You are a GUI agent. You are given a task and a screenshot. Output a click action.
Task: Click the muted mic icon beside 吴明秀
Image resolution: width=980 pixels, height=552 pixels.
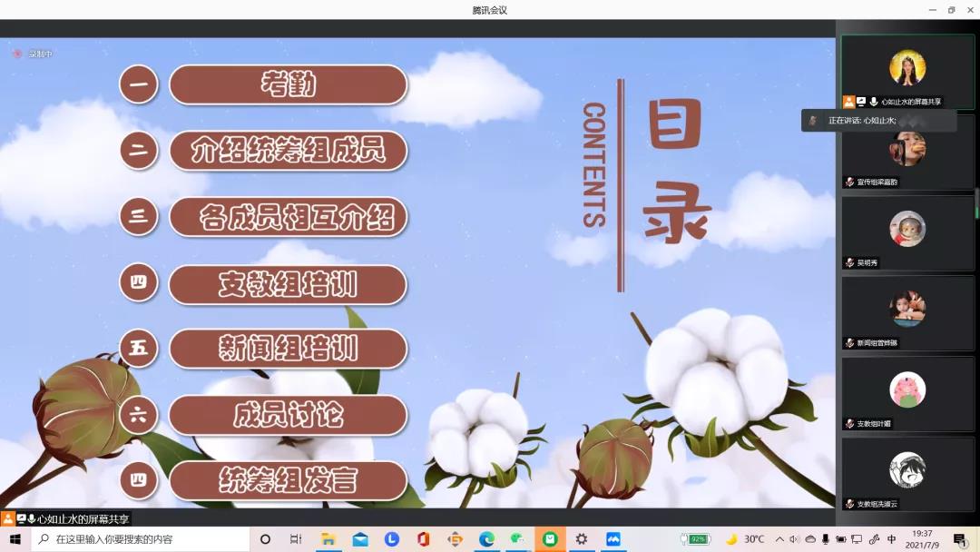point(849,262)
